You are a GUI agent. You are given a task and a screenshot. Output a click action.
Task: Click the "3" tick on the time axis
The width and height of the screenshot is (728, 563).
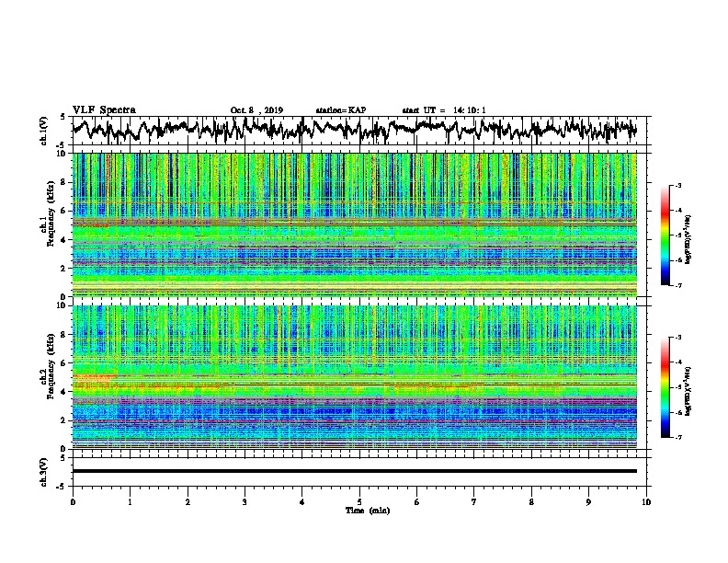[x=245, y=502]
